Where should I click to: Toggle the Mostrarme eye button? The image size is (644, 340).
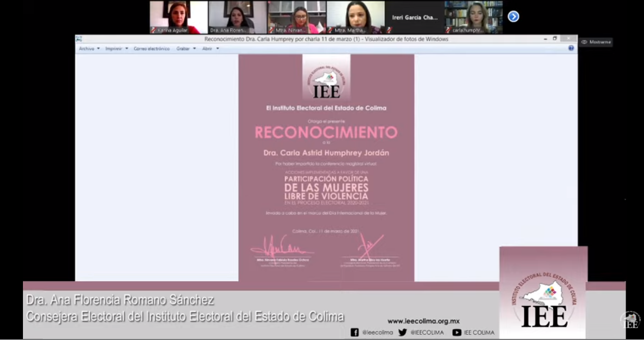click(x=596, y=42)
